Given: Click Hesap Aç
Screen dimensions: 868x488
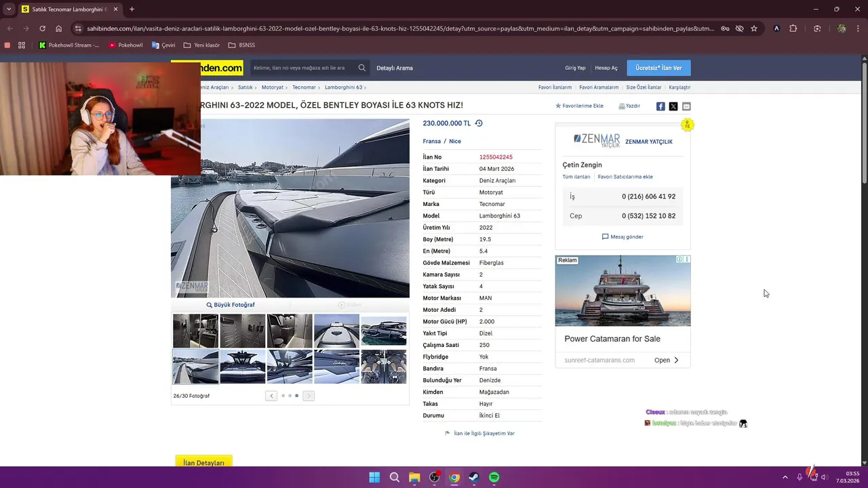Looking at the screenshot, I should point(606,68).
